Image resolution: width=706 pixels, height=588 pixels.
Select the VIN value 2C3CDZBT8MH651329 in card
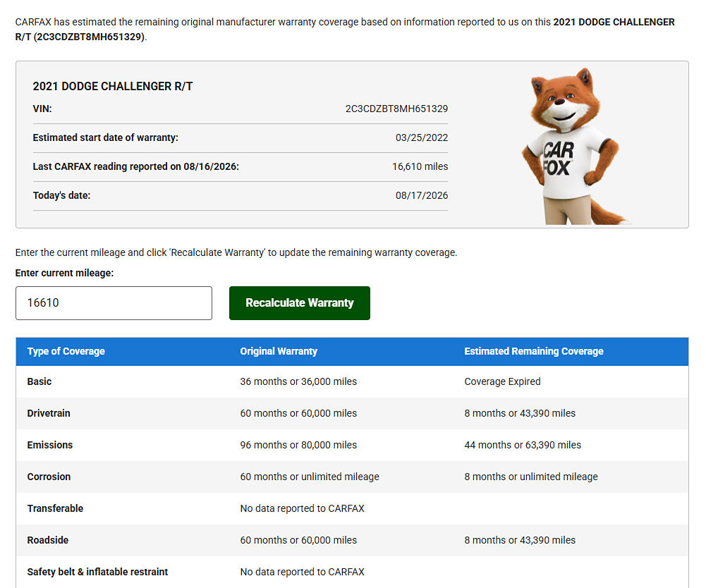(x=396, y=109)
